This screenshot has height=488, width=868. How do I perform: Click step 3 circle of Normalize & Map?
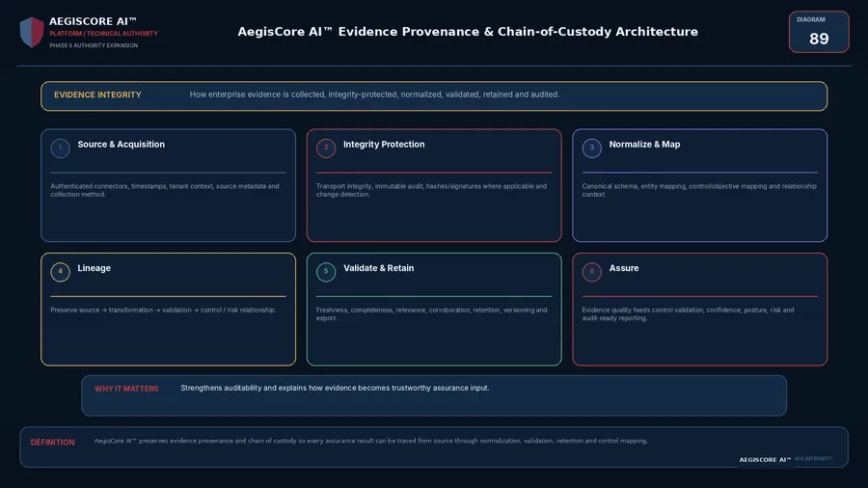(x=592, y=148)
